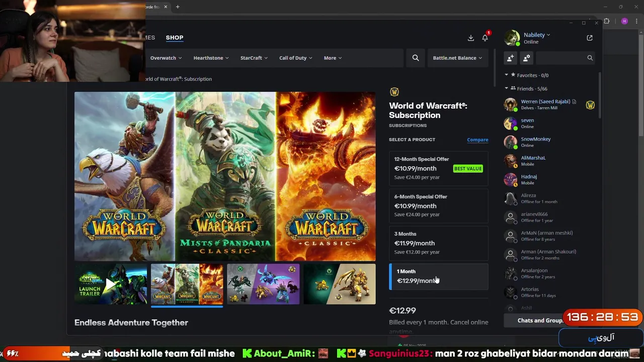The image size is (644, 362).
Task: Select the 6-Month Special Offer option
Action: [439, 205]
